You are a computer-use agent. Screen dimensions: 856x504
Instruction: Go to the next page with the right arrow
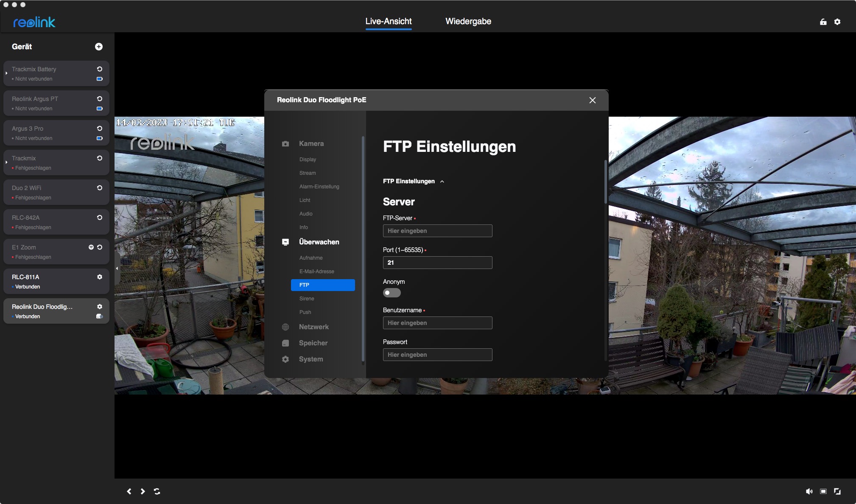(143, 491)
